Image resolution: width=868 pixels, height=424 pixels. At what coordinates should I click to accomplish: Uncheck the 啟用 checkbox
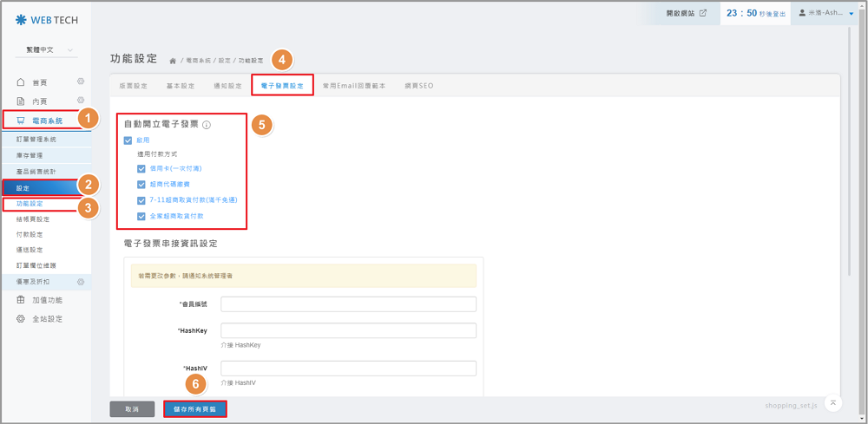[x=128, y=140]
